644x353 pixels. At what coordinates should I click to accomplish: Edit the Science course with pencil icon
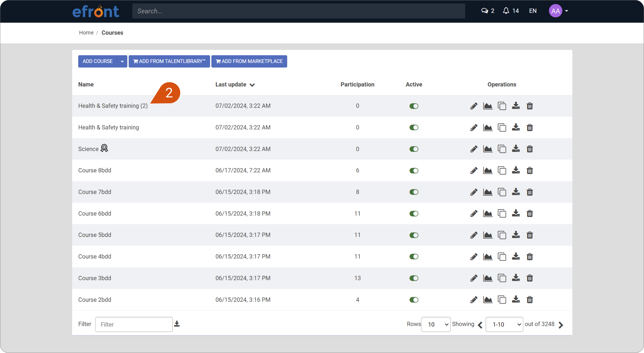pyautogui.click(x=474, y=149)
